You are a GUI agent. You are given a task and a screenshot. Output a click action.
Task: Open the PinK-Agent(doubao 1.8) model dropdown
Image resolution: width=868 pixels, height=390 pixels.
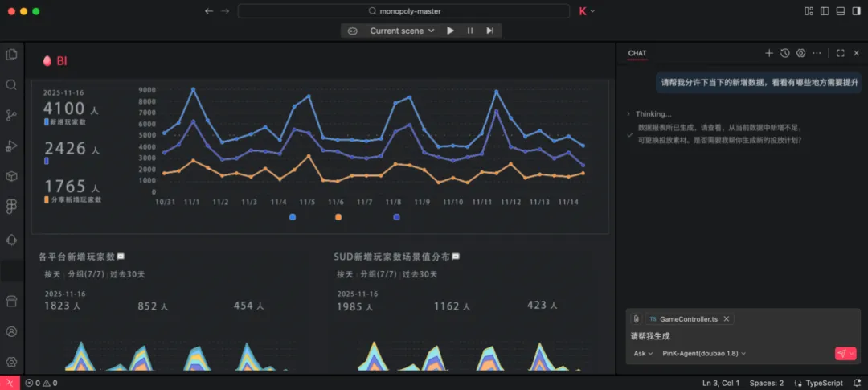704,354
